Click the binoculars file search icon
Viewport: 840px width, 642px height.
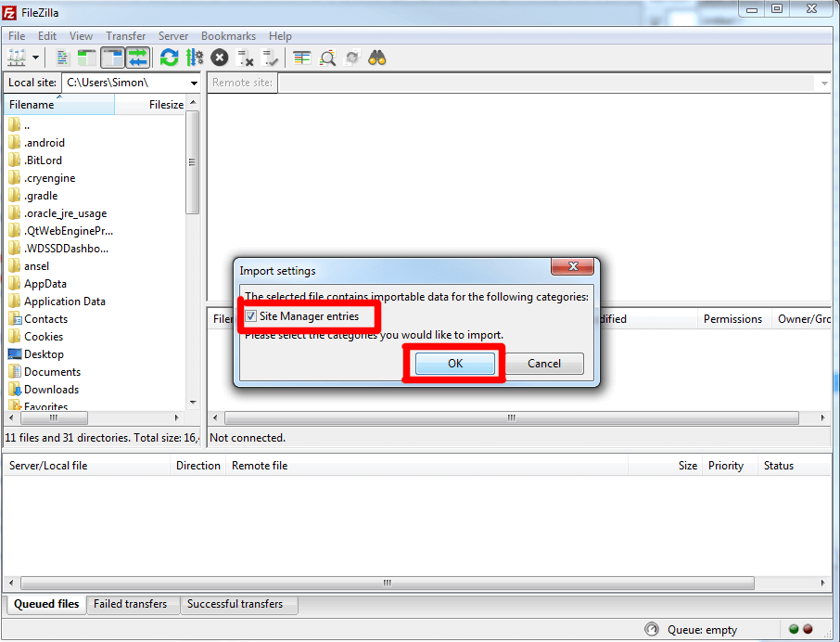[377, 58]
